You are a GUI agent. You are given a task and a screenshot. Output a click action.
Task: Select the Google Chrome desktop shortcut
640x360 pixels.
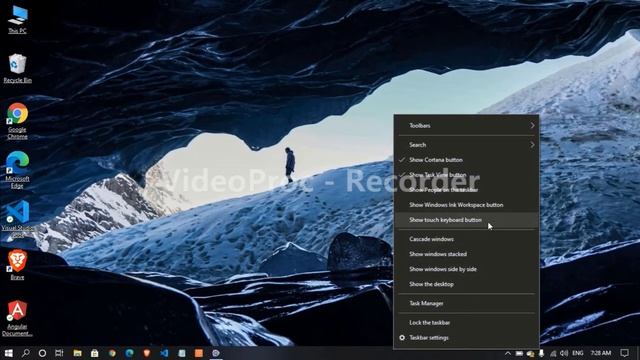click(x=17, y=121)
